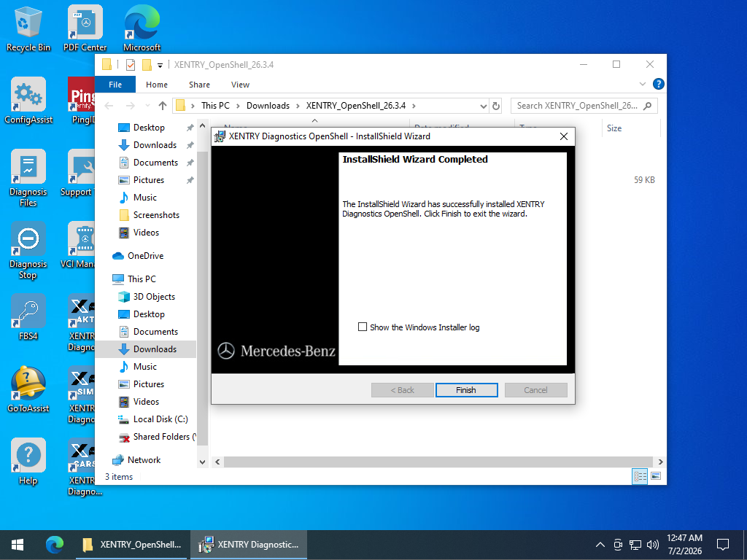Open the Diagnosis Stop desktop icon

[28, 251]
